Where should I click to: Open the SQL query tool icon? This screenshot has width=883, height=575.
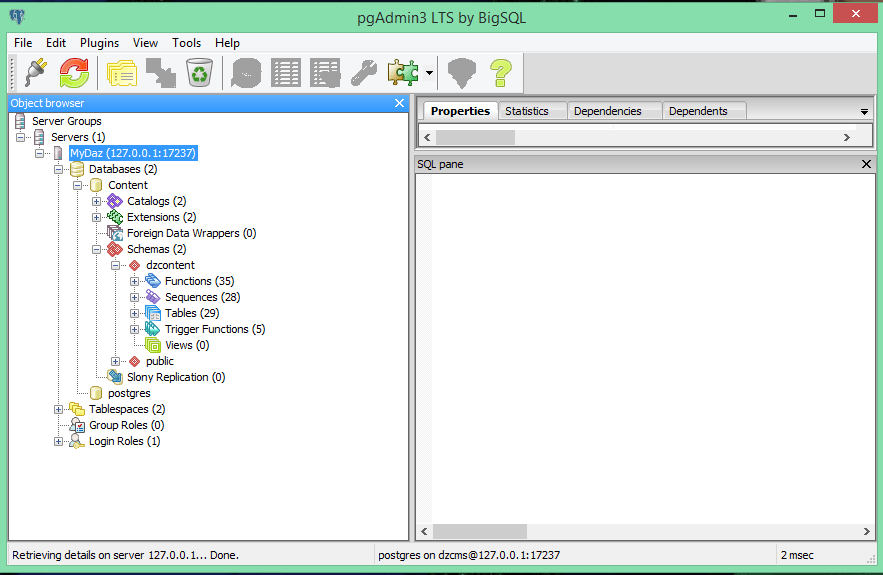pyautogui.click(x=246, y=73)
